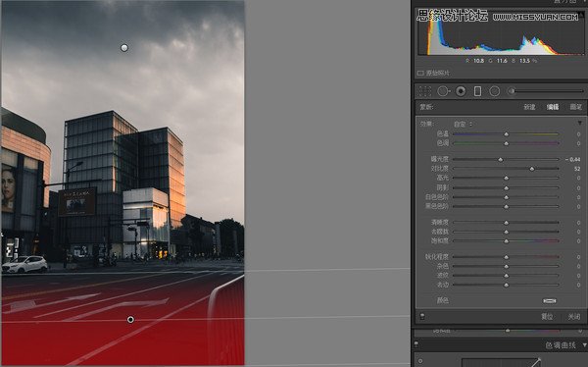
Task: Click the 复位 reset button
Action: click(547, 317)
